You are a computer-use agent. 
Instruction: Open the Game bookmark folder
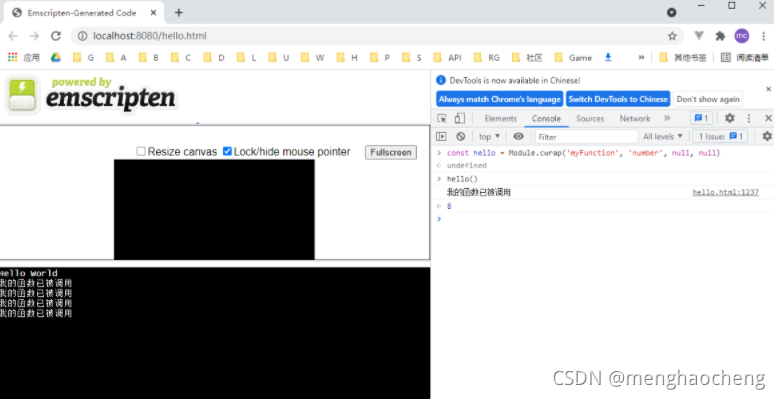[573, 58]
